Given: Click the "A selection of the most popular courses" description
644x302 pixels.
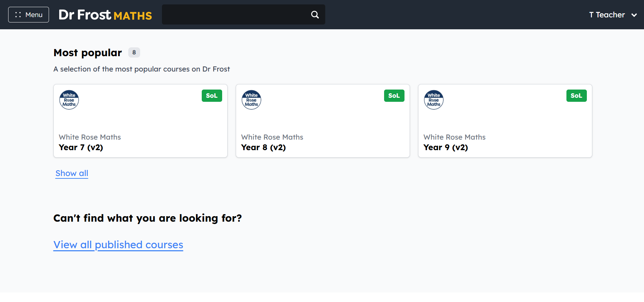Looking at the screenshot, I should coord(142,69).
